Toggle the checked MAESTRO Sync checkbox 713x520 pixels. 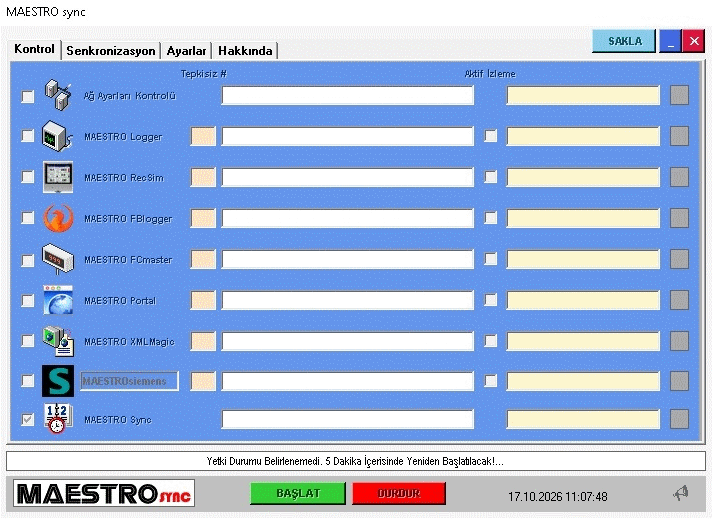(28, 420)
